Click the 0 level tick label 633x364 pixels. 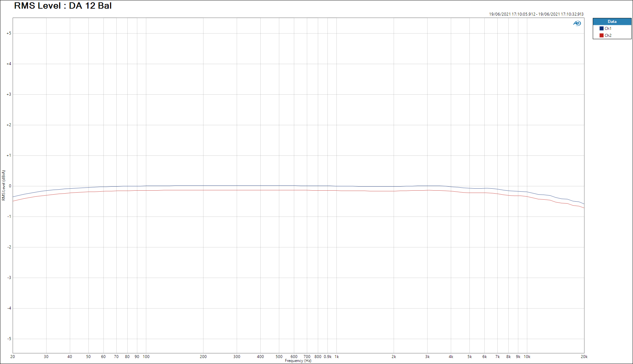click(10, 186)
